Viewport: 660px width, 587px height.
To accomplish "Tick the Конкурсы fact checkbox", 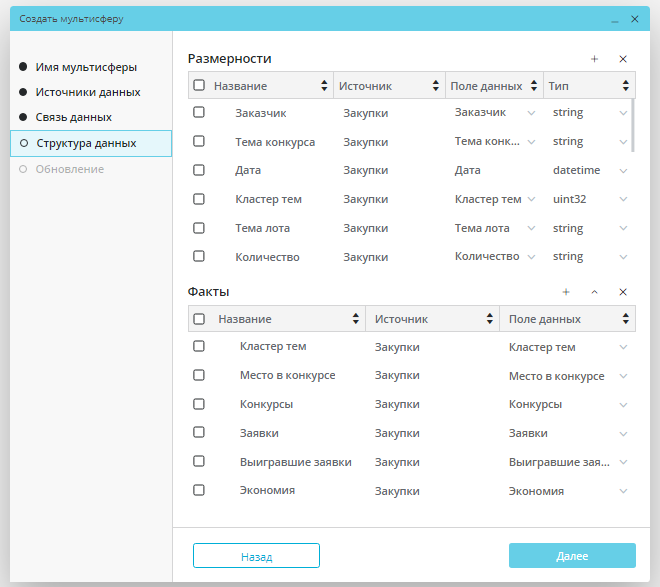I will coord(199,404).
